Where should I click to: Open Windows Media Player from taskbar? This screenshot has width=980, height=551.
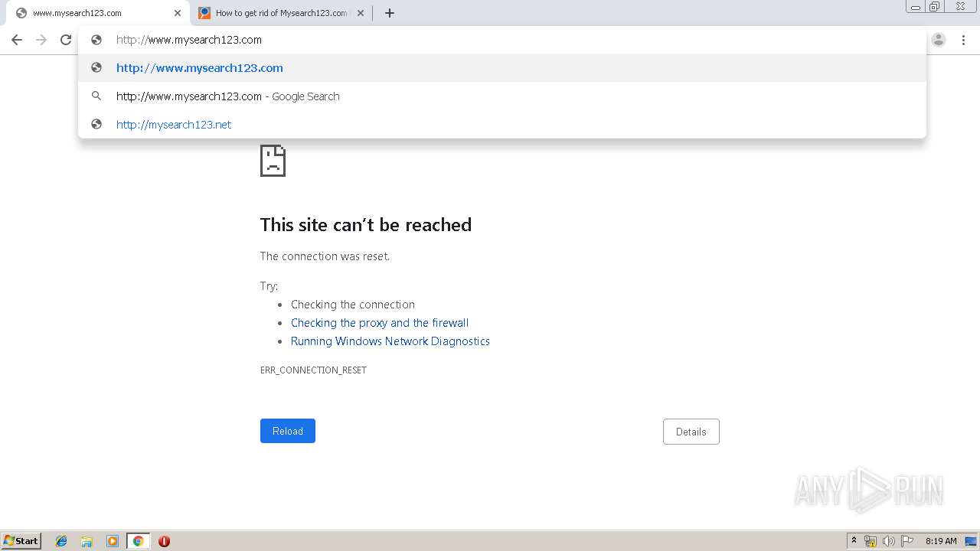(x=113, y=541)
